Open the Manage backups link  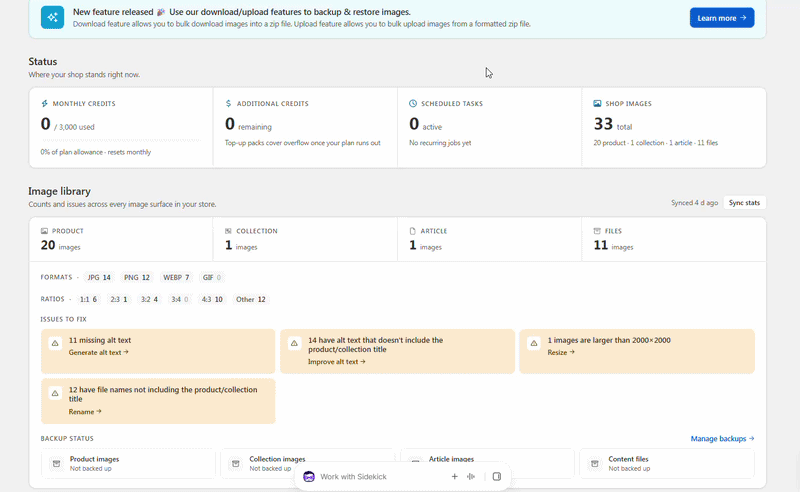pyautogui.click(x=722, y=439)
